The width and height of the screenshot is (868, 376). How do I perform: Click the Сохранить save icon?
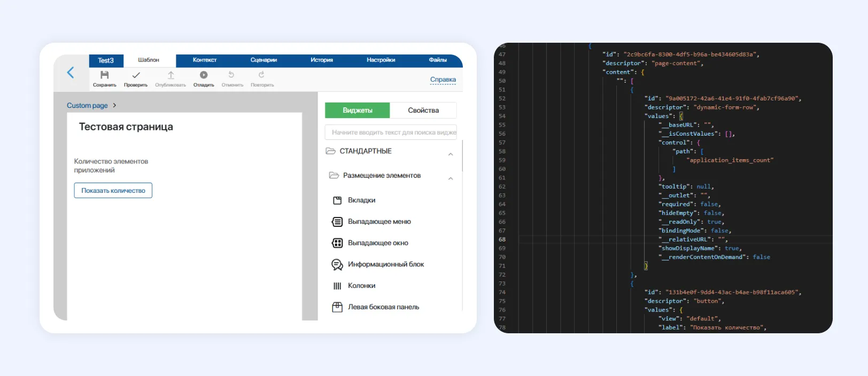[x=105, y=75]
